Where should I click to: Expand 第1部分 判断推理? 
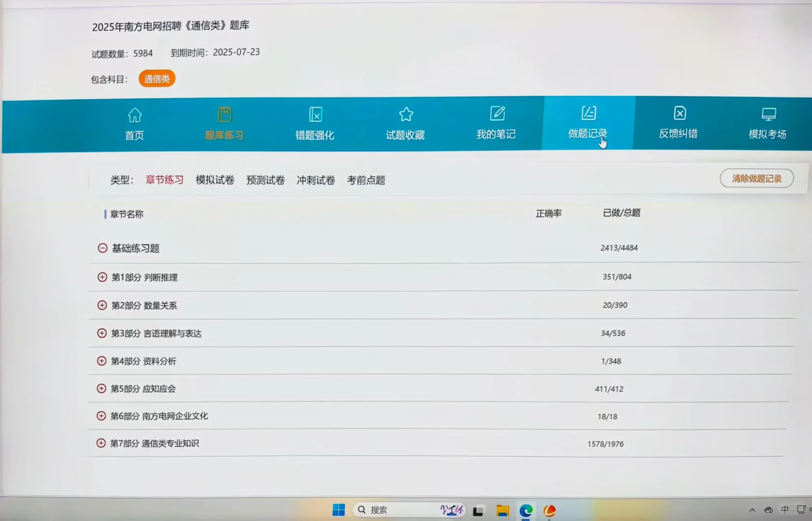pyautogui.click(x=102, y=277)
